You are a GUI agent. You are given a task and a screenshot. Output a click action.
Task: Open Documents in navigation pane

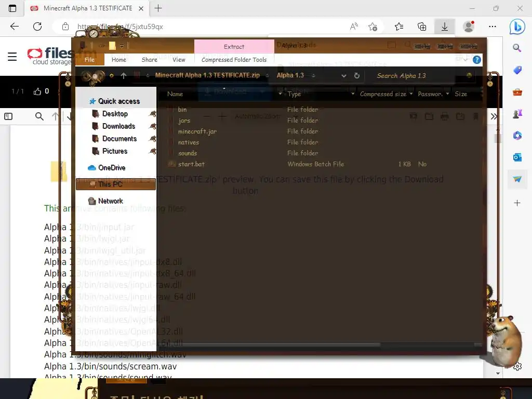[119, 139]
